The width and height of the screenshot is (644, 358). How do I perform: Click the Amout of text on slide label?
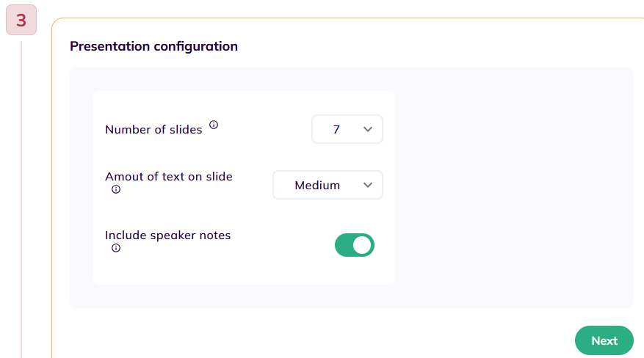tap(168, 176)
